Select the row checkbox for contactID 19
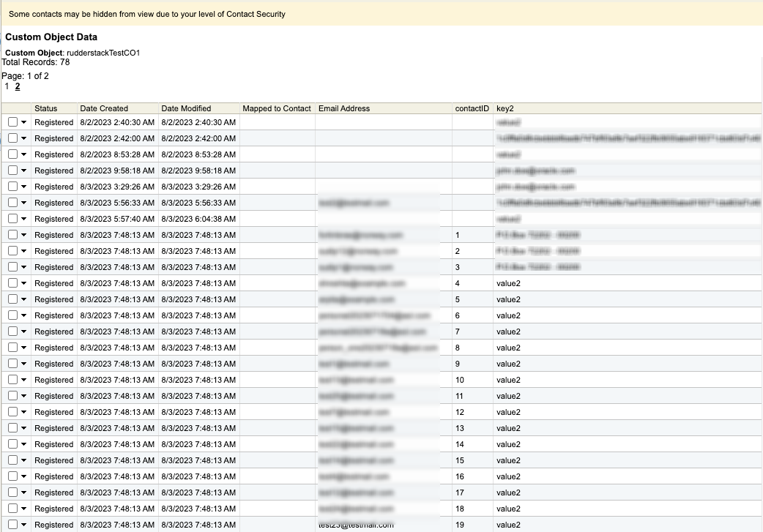Screen dimensions: 763x532 click(x=12, y=525)
